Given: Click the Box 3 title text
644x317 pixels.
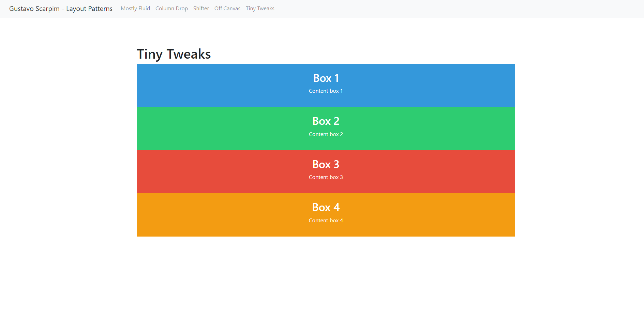Looking at the screenshot, I should [326, 164].
